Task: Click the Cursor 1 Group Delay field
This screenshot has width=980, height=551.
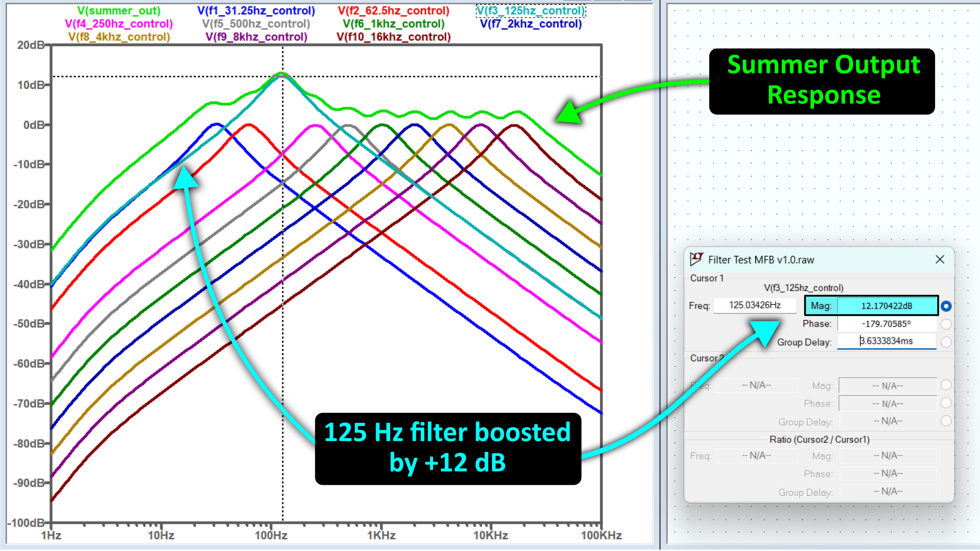Action: [887, 341]
